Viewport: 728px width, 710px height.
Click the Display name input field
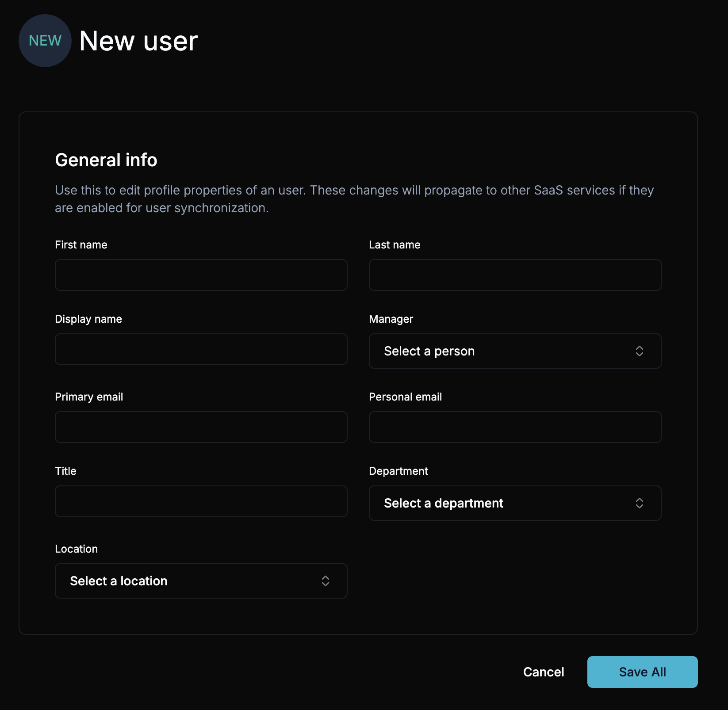201,349
